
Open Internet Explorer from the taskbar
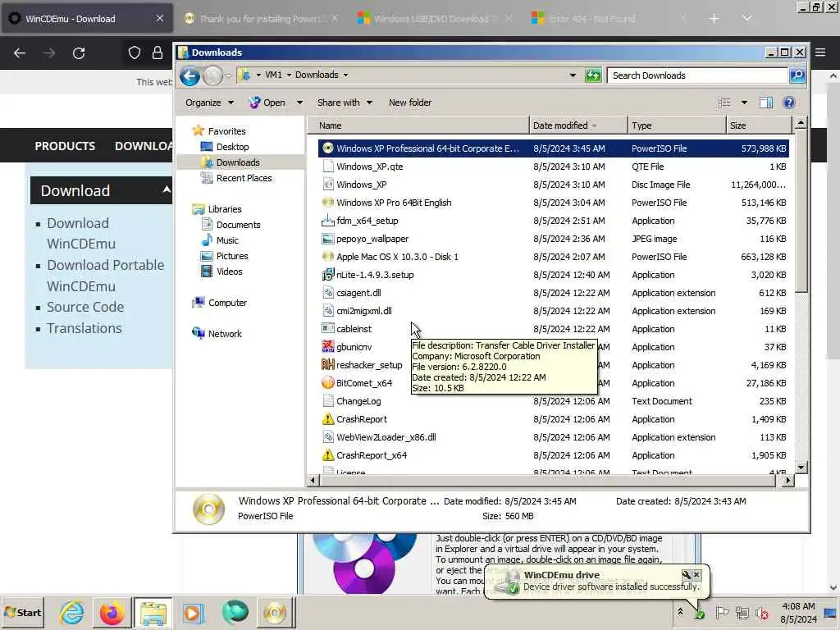coord(72,612)
